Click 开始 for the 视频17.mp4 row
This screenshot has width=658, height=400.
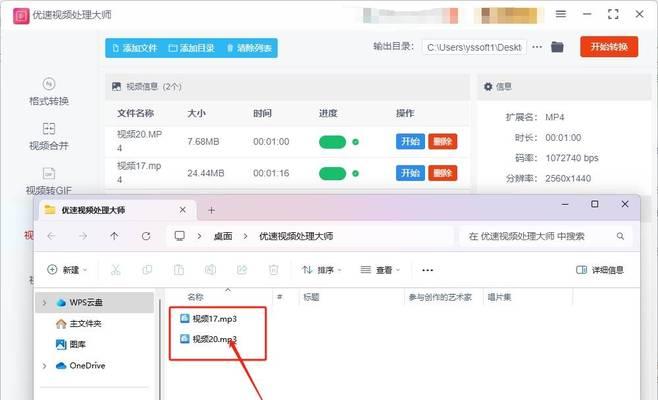(x=410, y=173)
